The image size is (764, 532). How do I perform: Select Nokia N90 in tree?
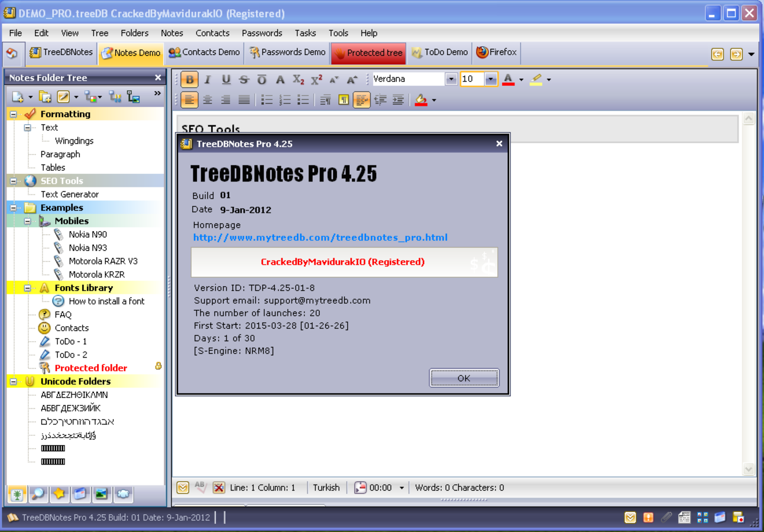click(x=88, y=234)
